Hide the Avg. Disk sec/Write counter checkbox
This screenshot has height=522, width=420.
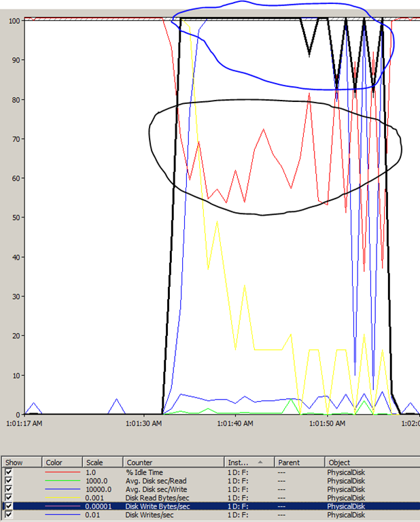click(9, 489)
